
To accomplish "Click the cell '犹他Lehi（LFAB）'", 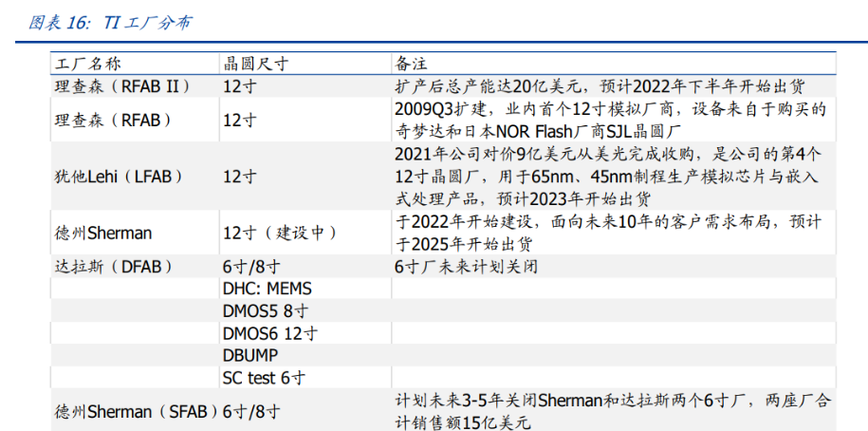I will tap(120, 177).
